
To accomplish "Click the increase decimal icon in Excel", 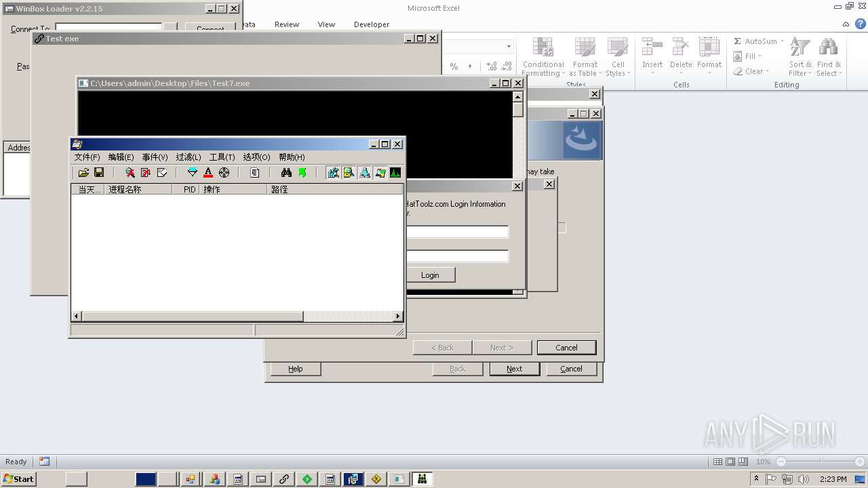I will pyautogui.click(x=492, y=66).
